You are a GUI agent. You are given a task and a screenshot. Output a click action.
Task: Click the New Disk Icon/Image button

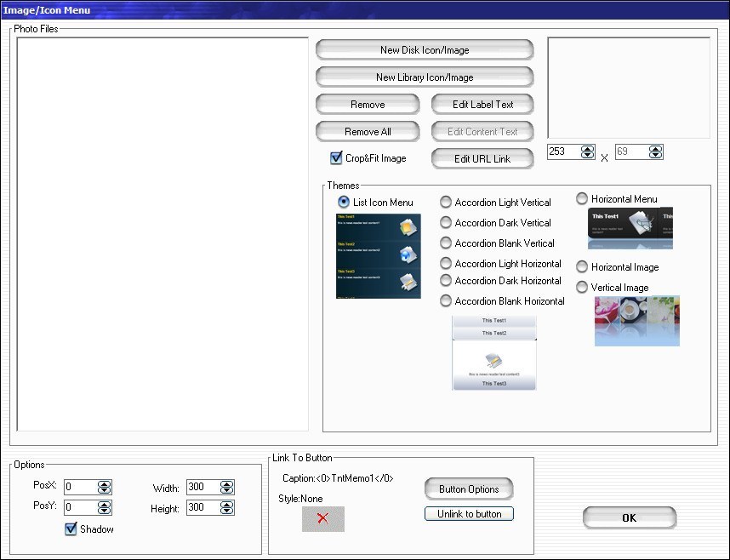coord(424,49)
